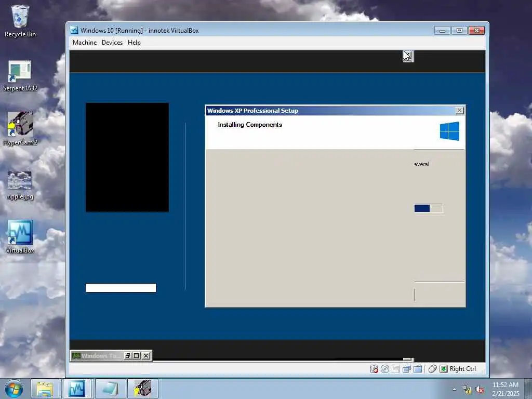Viewport: 532px width, 399px height.
Task: Select the Recycle Bin desktop icon
Action: tap(20, 21)
